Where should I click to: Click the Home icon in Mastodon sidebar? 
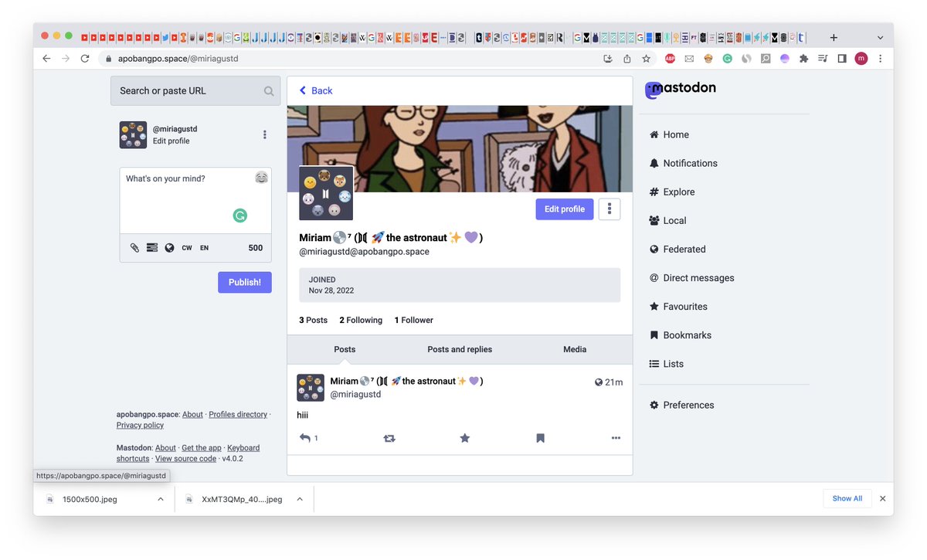click(654, 134)
